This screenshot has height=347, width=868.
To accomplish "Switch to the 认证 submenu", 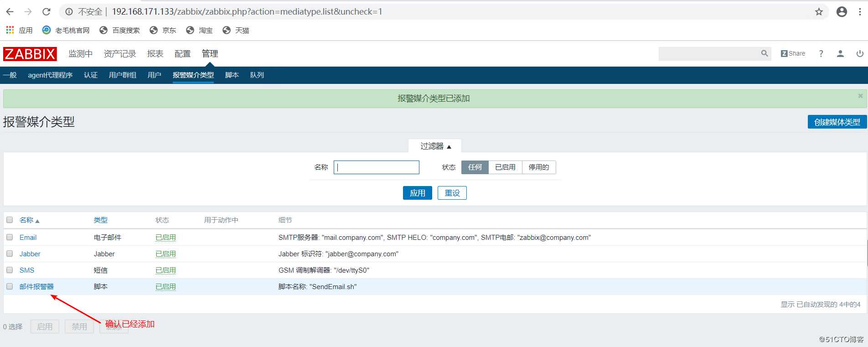I will click(x=91, y=75).
